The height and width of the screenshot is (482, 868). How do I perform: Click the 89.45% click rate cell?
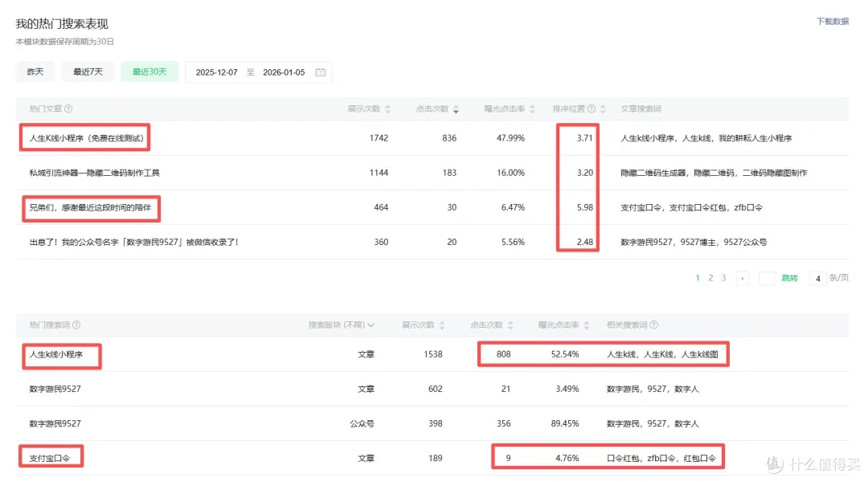click(565, 424)
